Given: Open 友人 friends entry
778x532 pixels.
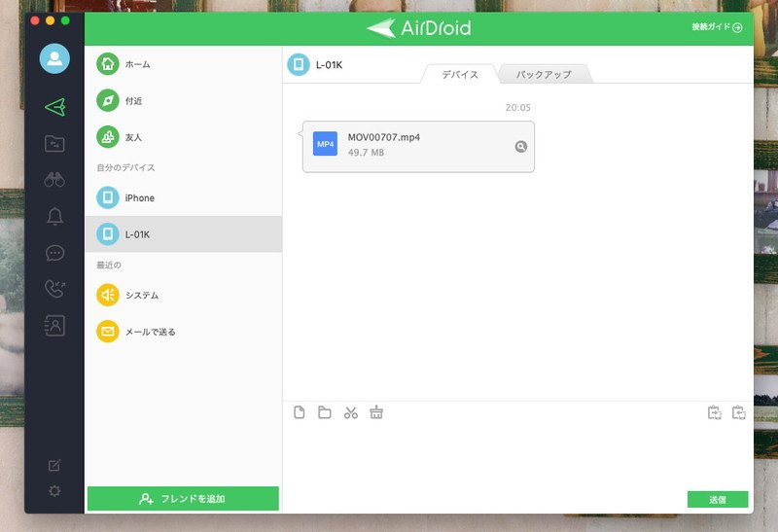Looking at the screenshot, I should point(183,137).
